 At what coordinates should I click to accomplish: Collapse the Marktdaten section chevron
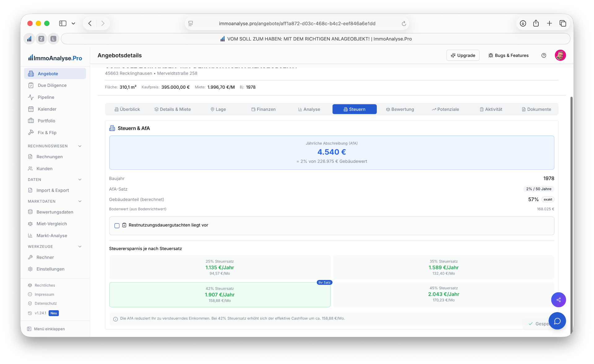coord(80,201)
